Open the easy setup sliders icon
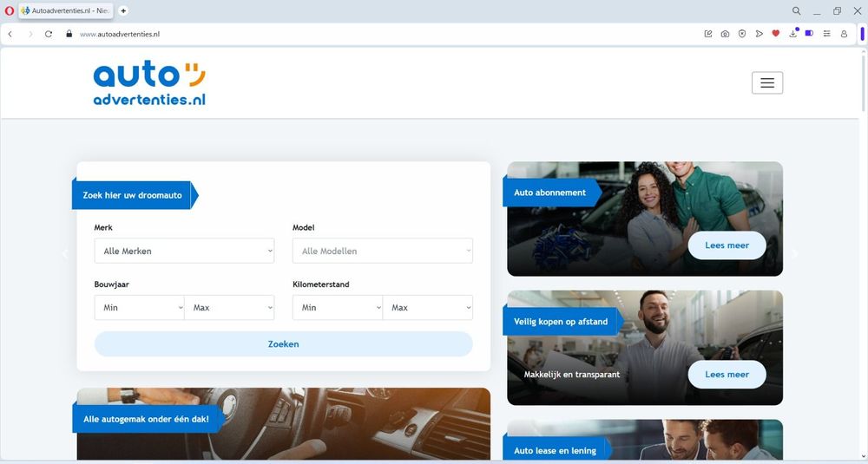 click(826, 34)
